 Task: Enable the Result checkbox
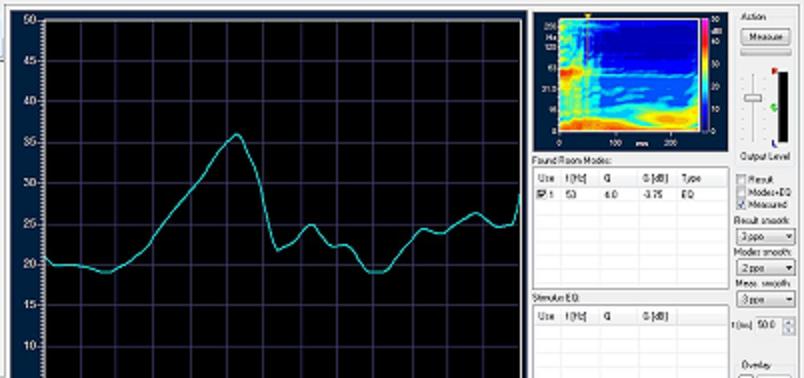click(x=741, y=179)
